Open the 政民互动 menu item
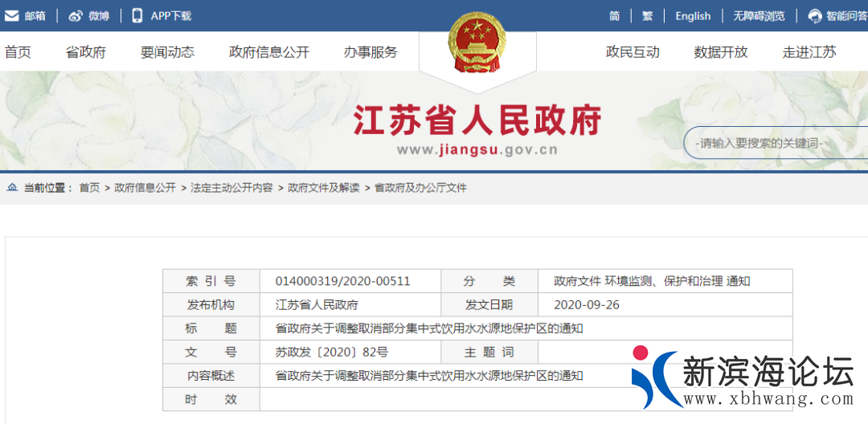The width and height of the screenshot is (868, 424). coord(633,52)
